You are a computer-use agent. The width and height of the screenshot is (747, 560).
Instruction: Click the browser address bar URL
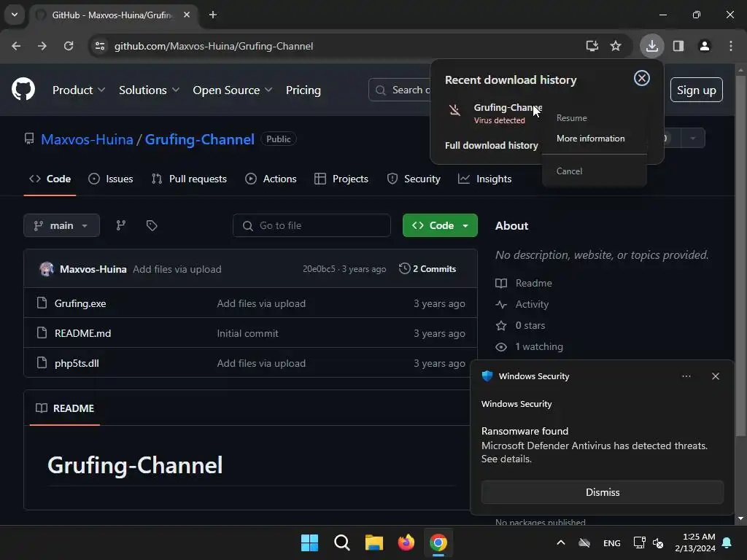214,46
